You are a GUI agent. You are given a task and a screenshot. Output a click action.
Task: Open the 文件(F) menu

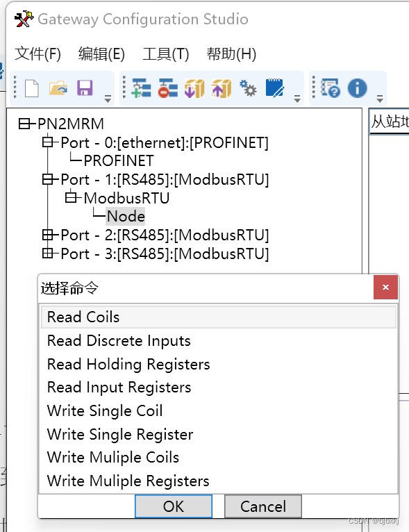[x=37, y=54]
